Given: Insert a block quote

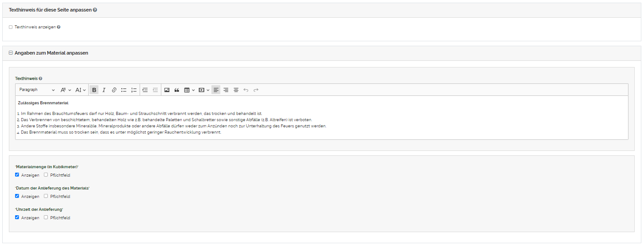Looking at the screenshot, I should pyautogui.click(x=177, y=90).
